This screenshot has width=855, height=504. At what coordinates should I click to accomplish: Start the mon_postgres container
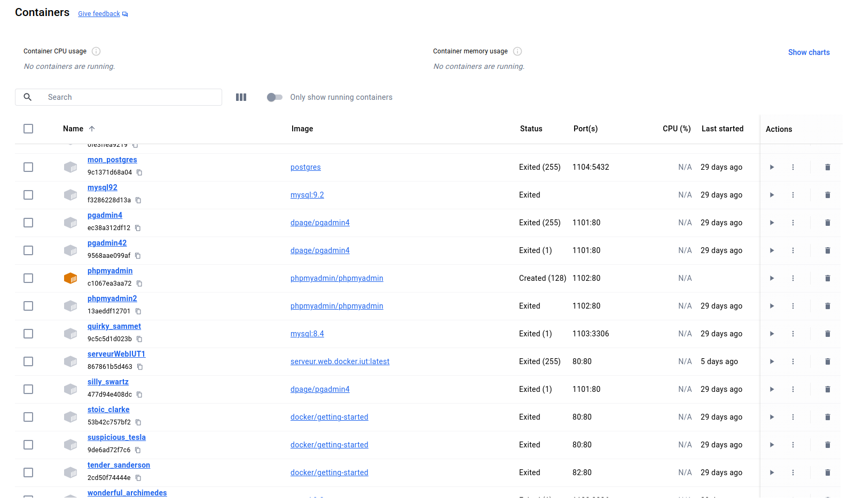point(772,167)
